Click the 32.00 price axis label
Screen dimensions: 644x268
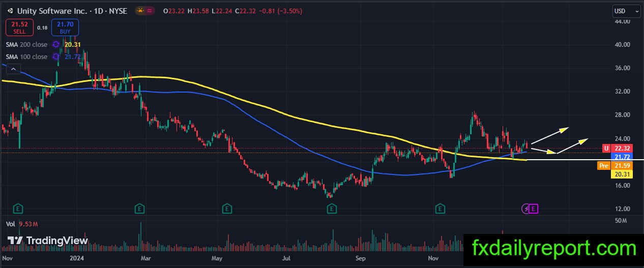(x=622, y=92)
